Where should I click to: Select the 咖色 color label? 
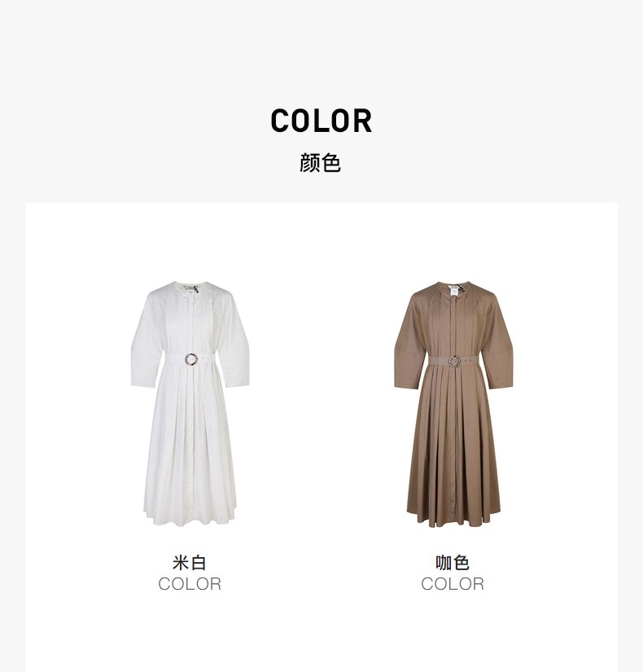pos(453,563)
